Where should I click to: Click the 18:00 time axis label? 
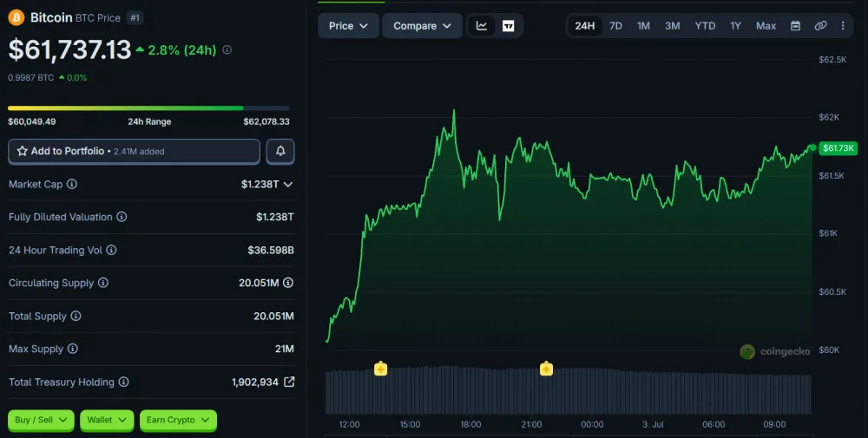470,425
